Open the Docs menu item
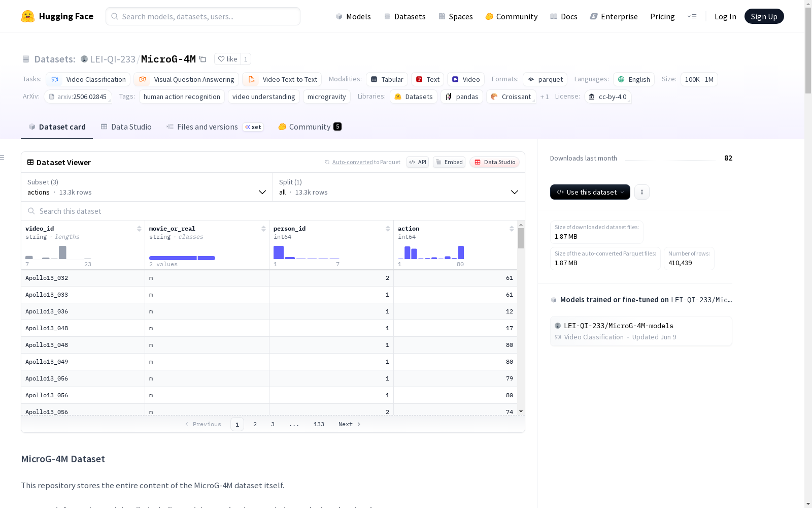 (564, 16)
